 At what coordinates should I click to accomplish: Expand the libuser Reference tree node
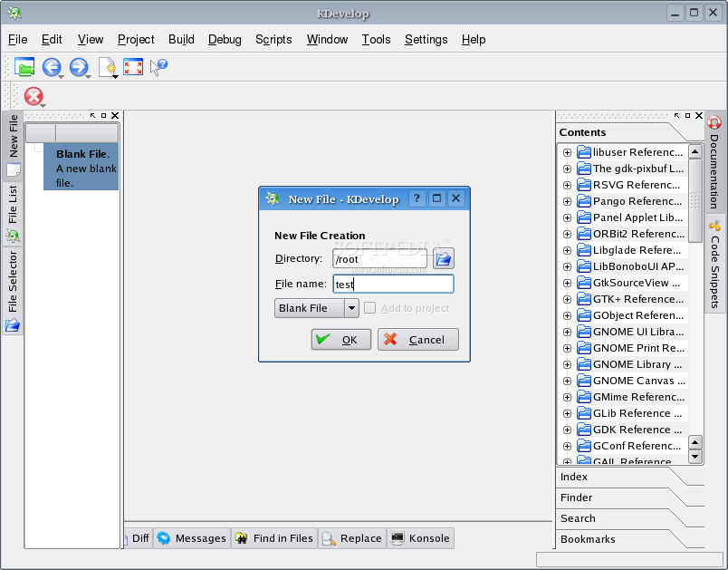[x=567, y=152]
